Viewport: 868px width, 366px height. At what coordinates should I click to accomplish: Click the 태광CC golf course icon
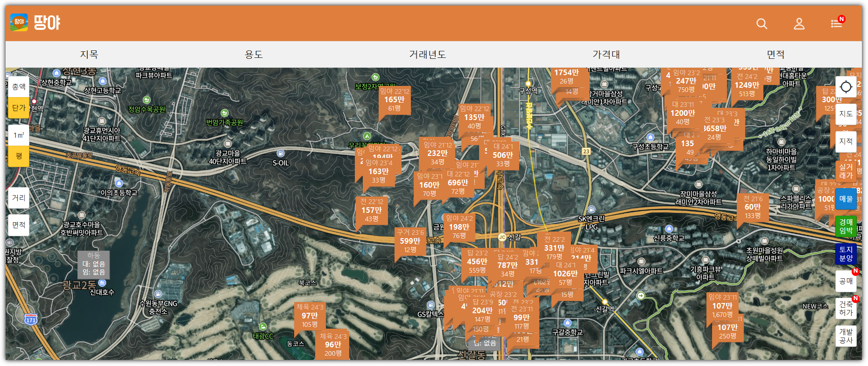pos(263,327)
